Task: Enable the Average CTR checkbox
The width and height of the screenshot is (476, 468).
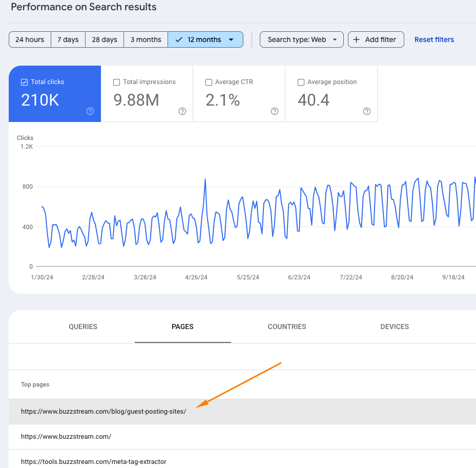Action: point(209,82)
